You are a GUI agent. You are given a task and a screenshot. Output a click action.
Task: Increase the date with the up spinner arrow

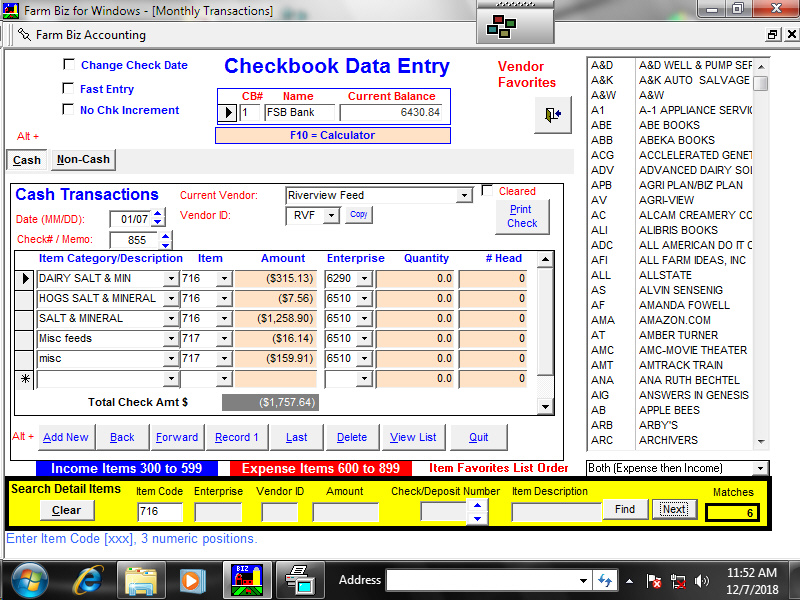[158, 214]
